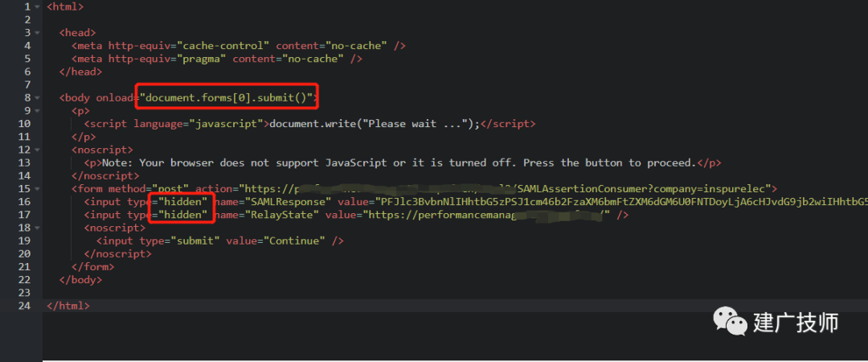This screenshot has height=362, width=868.
Task: Click the "RelayState" name value
Action: [x=282, y=215]
